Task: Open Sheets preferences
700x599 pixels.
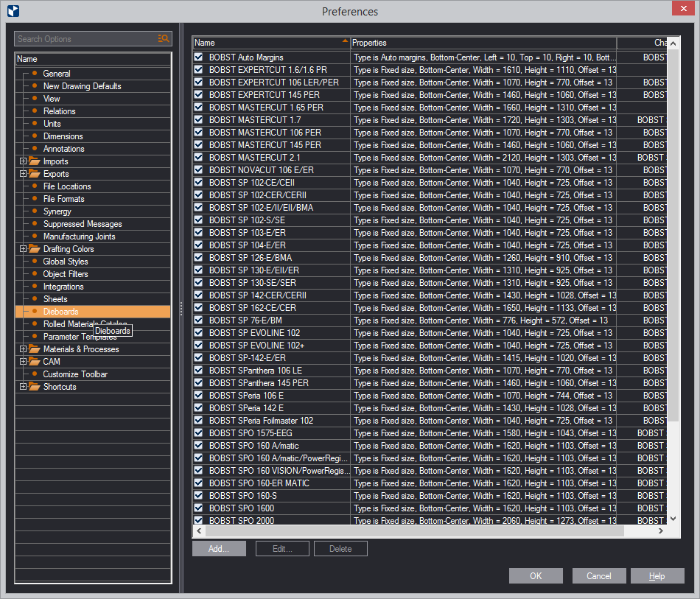Action: 55,299
